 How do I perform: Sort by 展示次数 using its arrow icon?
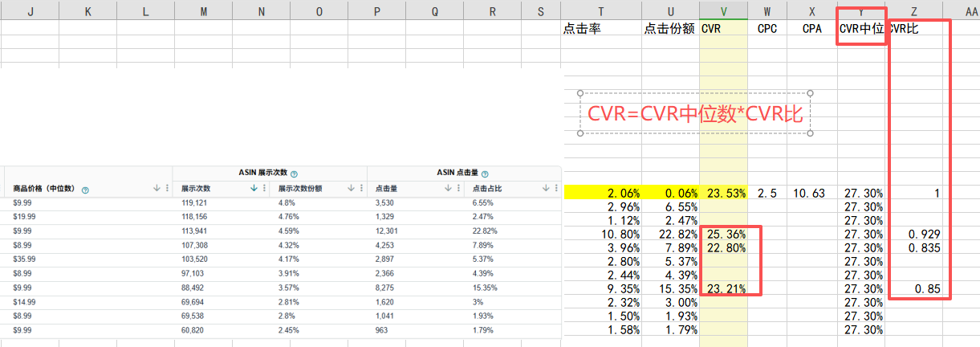pyautogui.click(x=255, y=189)
